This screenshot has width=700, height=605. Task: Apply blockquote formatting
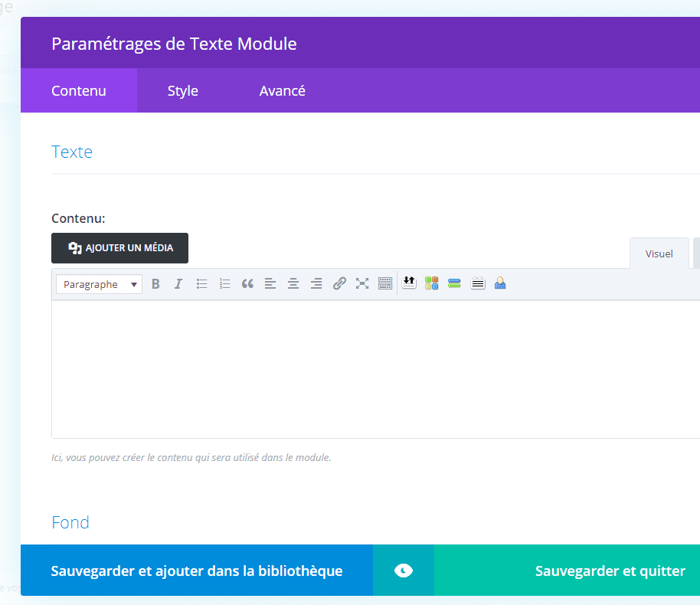pyautogui.click(x=247, y=283)
